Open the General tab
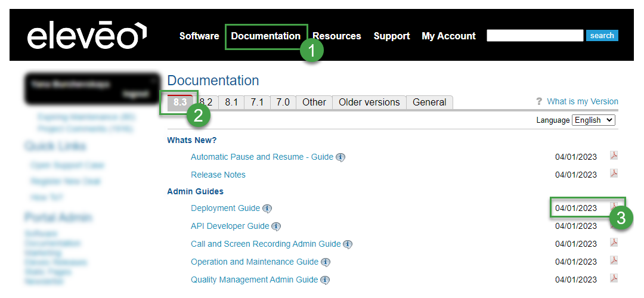 point(429,103)
